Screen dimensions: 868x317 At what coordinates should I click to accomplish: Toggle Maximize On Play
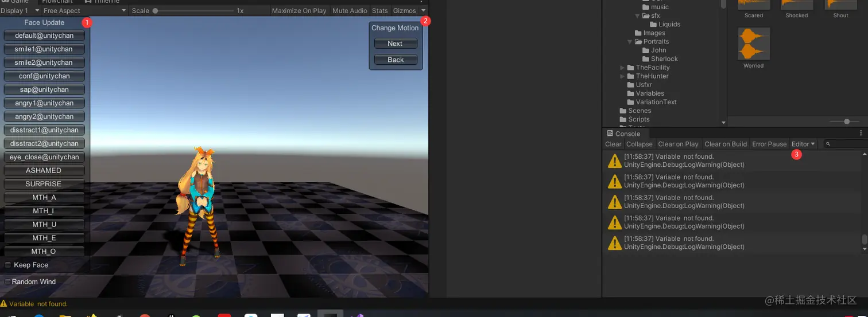[299, 11]
